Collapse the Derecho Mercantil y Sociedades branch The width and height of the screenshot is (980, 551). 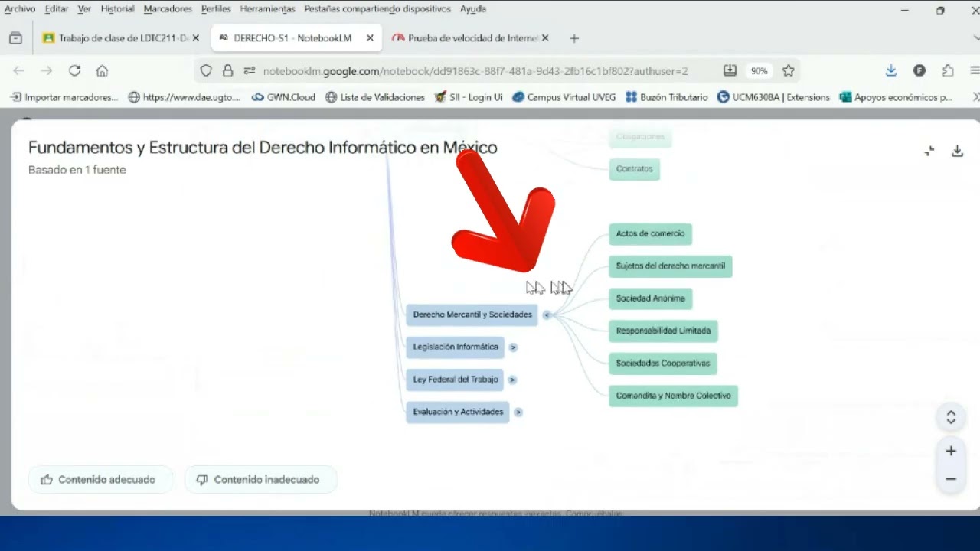[x=547, y=315]
